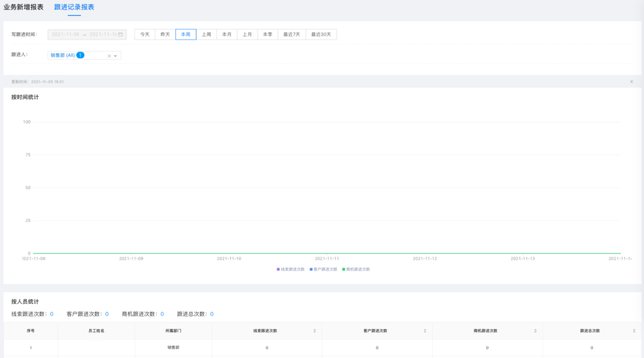
Task: Toggle 客户跟进次数 legend series
Action: coord(323,269)
